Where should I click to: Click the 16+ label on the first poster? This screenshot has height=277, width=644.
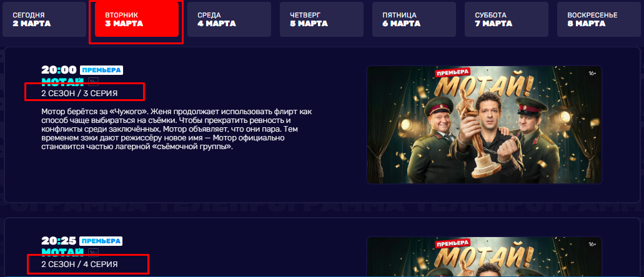coord(592,74)
